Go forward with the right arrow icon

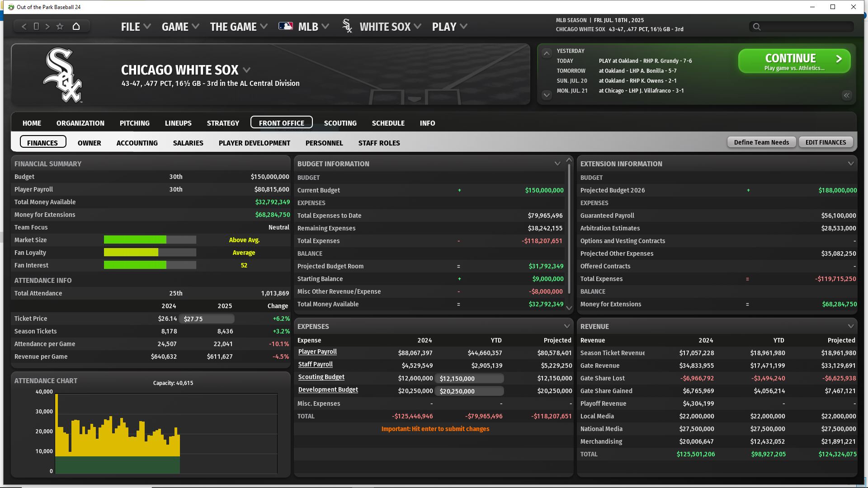pos(47,27)
